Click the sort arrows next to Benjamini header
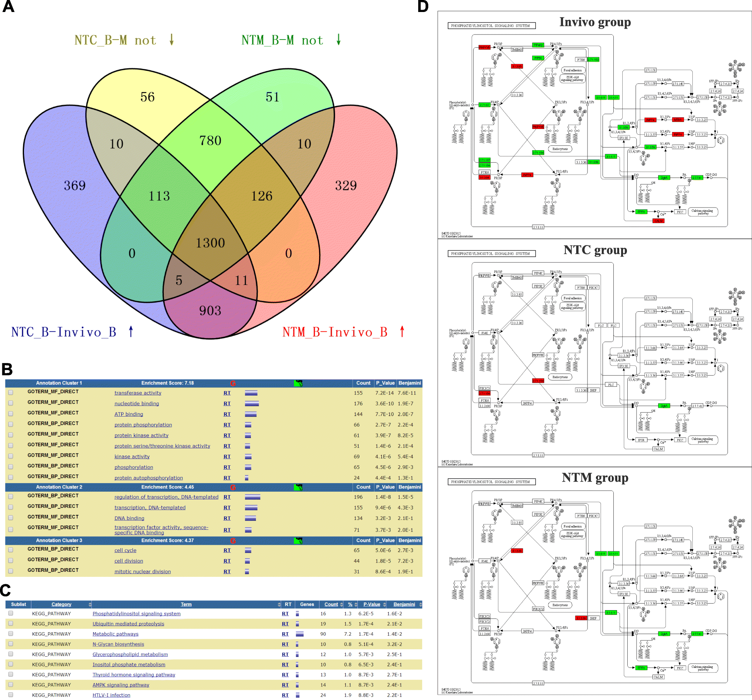 tap(420, 605)
